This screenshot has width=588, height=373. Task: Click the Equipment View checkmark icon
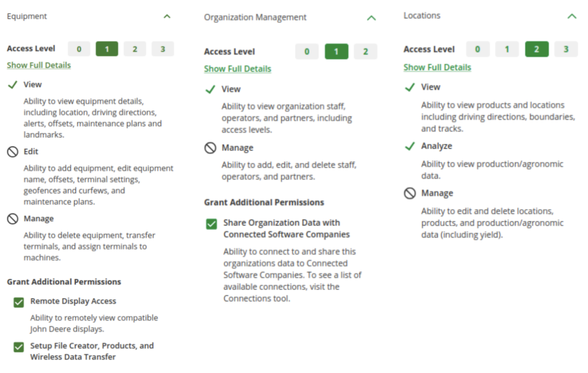coord(13,85)
